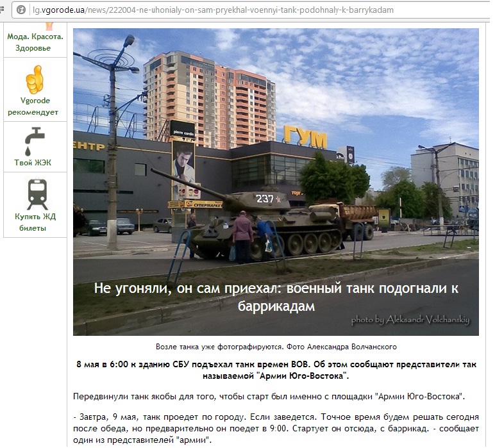Click the paragraph starting '- Завтра, 9 мая'
Screen dimensions: 495x448
click(x=276, y=428)
